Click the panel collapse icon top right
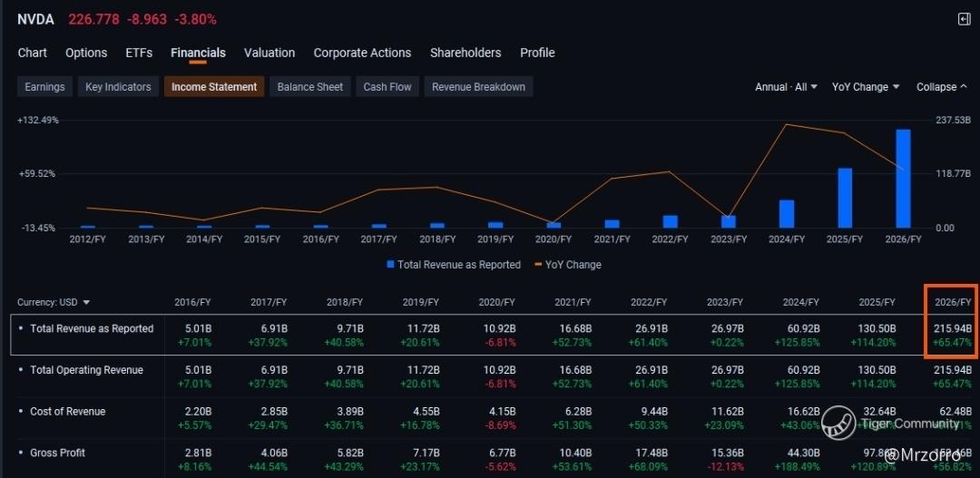 [964, 19]
